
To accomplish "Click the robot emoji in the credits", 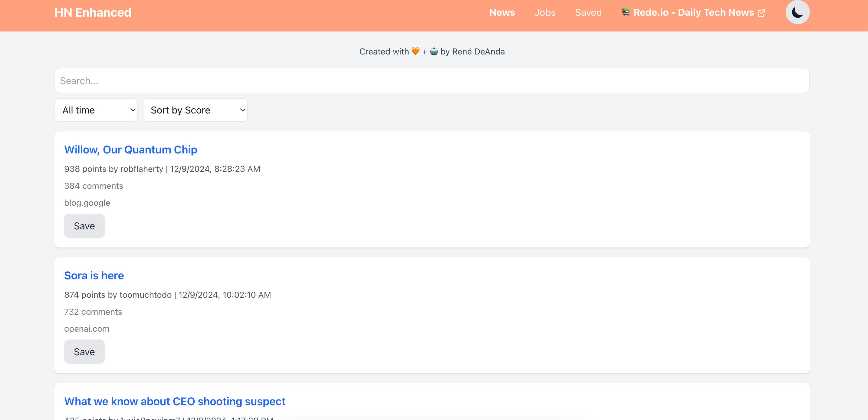I will (x=434, y=51).
